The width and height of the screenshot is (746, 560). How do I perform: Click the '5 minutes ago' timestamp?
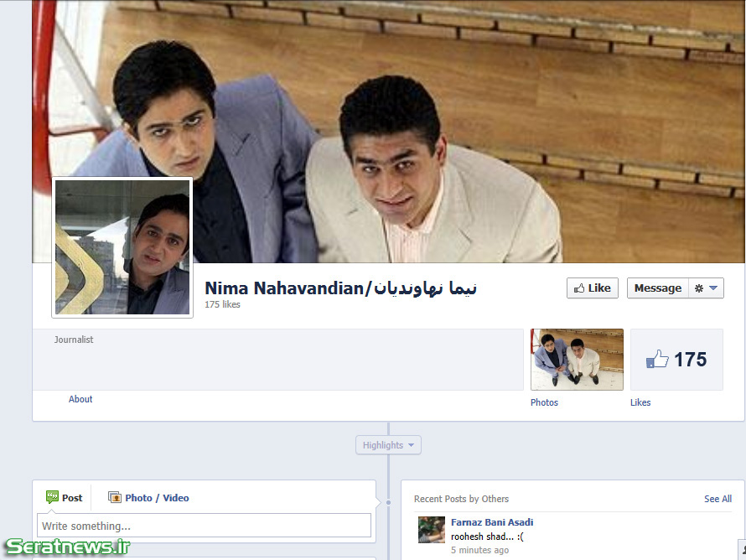click(479, 550)
